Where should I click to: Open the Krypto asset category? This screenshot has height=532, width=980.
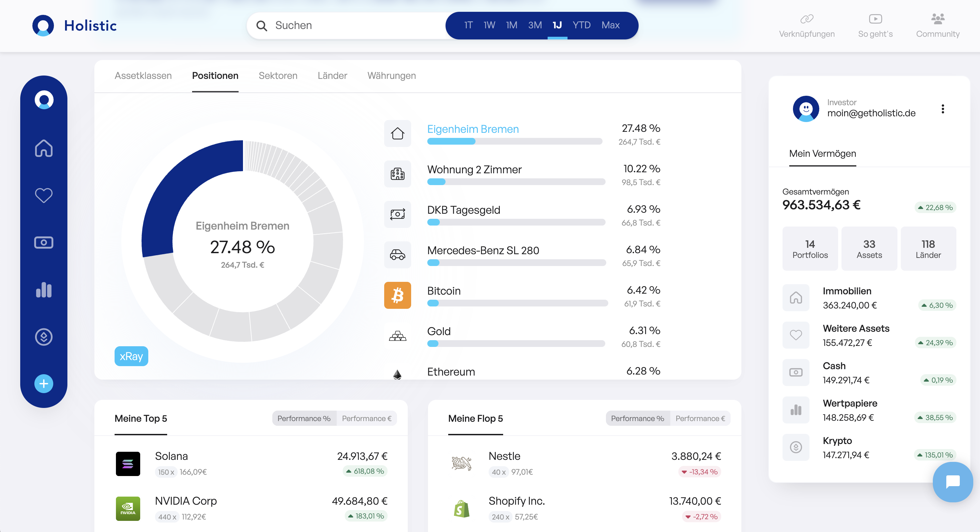pos(869,447)
